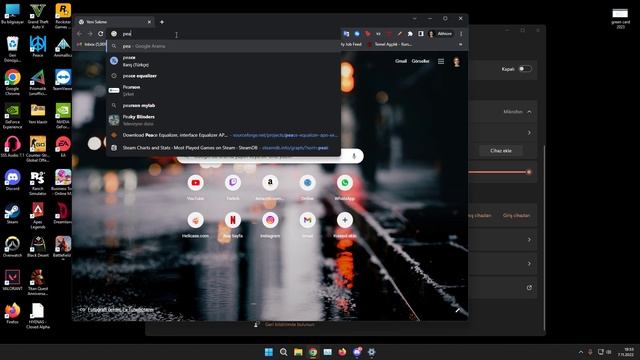Open the Chrome profile chip in toolbar
Image resolution: width=640 pixels, height=360 pixels.
pyautogui.click(x=440, y=34)
